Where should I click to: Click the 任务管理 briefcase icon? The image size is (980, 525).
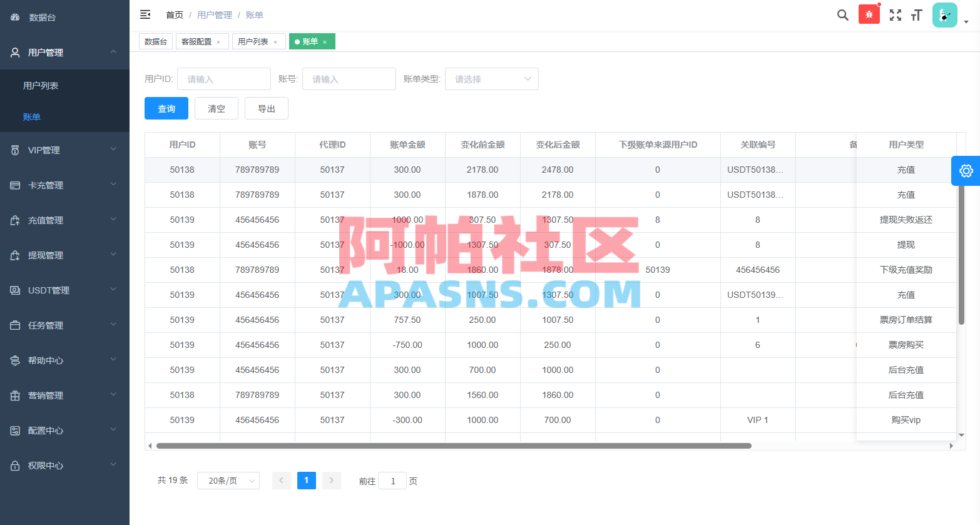[x=15, y=325]
